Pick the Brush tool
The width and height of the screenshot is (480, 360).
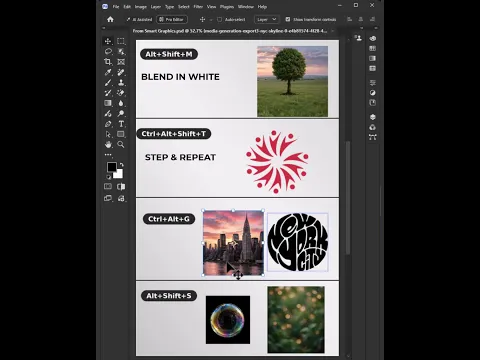pos(108,82)
